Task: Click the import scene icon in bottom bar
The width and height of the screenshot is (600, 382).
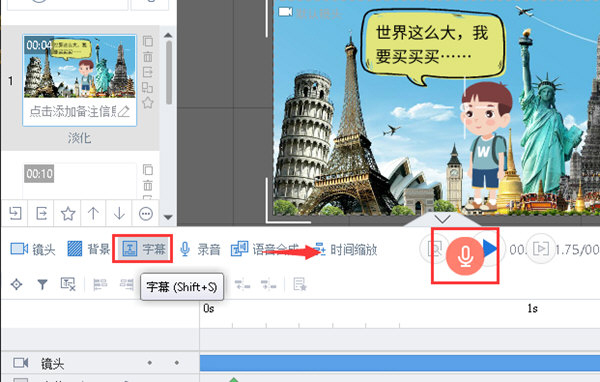Action: [x=15, y=213]
